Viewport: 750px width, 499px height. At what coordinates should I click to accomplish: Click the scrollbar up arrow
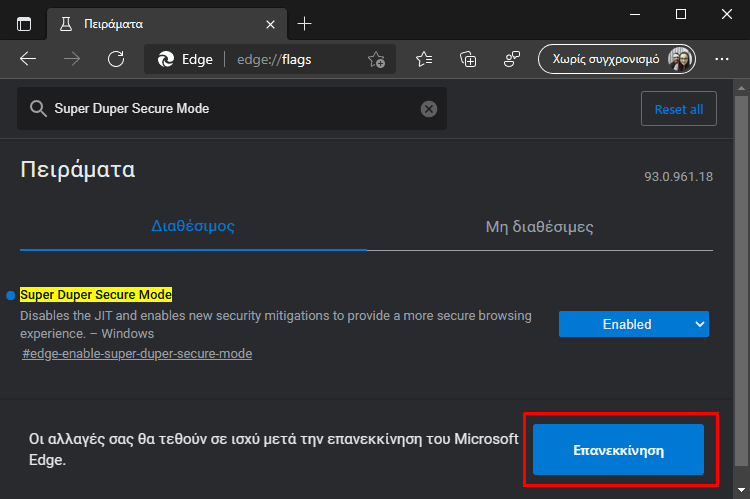tap(741, 89)
